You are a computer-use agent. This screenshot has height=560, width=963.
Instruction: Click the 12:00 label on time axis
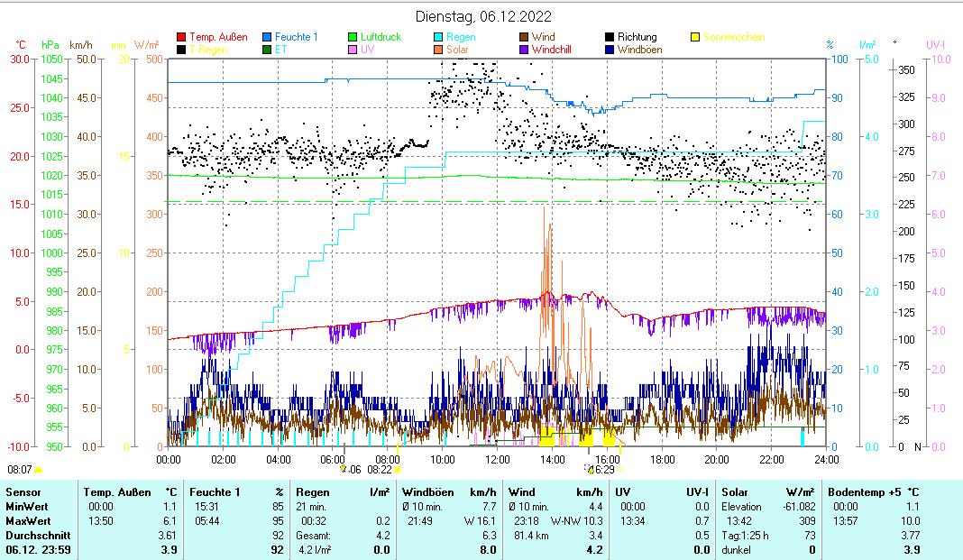(x=497, y=459)
